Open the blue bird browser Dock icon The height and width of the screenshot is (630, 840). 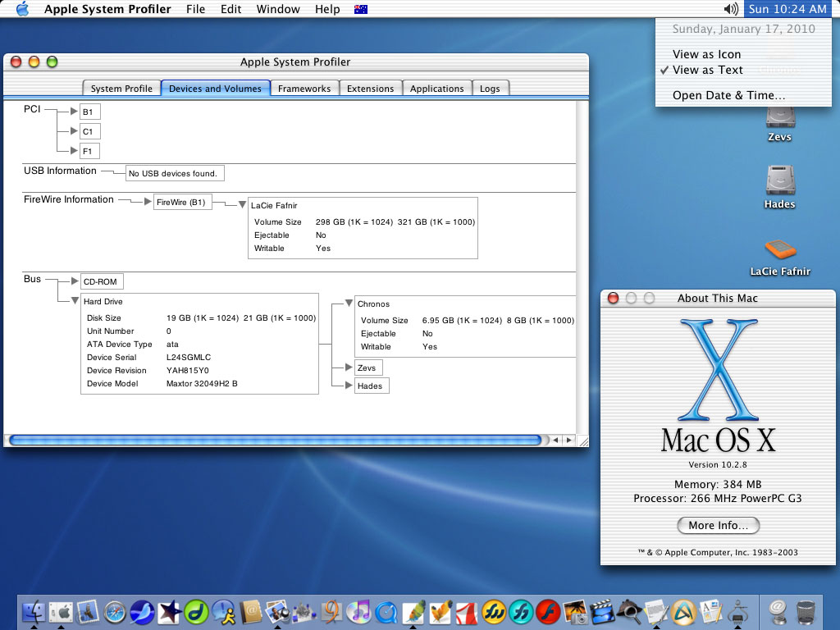[x=142, y=612]
